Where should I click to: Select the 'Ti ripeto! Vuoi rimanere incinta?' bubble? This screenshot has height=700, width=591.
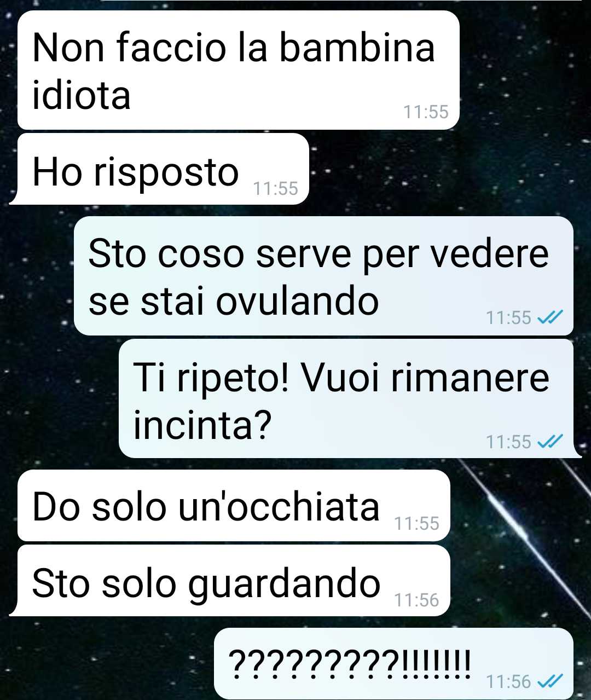pos(346,398)
